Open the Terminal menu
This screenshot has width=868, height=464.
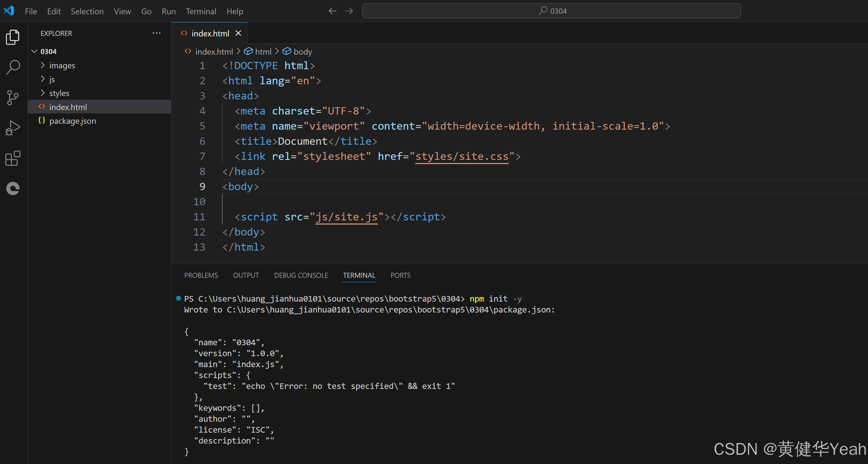[x=201, y=11]
